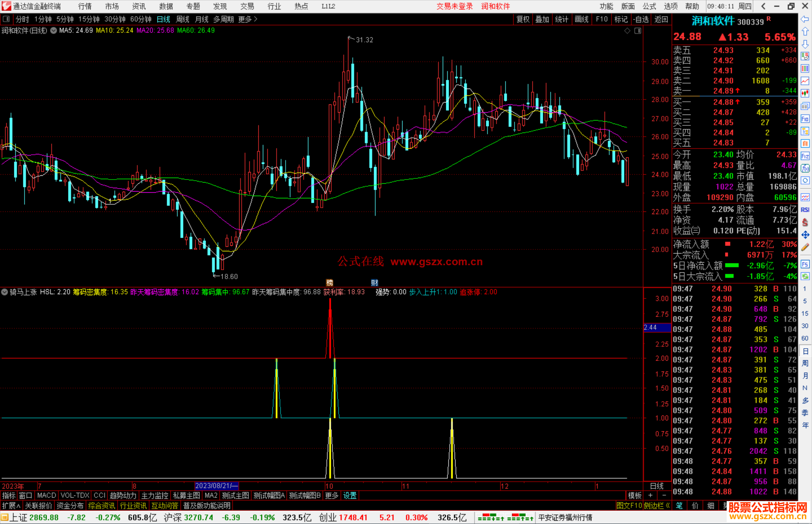Toggle the 骑马上涨 sub-indicator circle button
The height and width of the screenshot is (524, 812).
[5, 292]
